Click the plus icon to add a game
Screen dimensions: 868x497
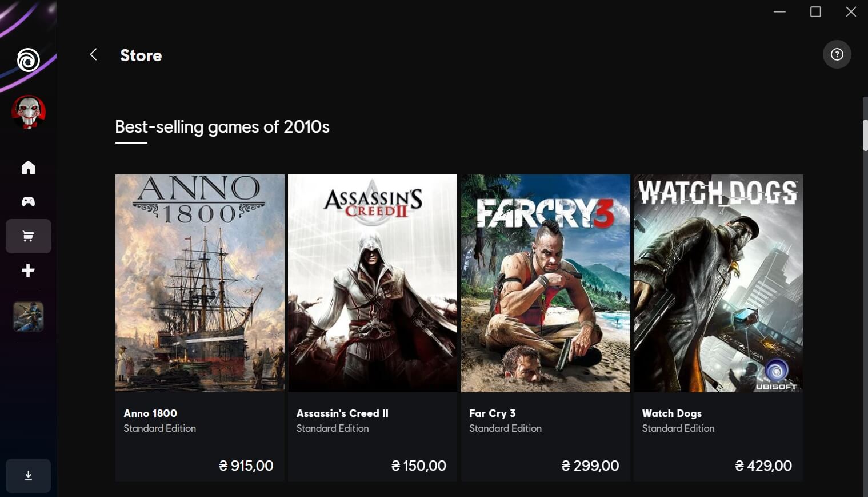(27, 270)
